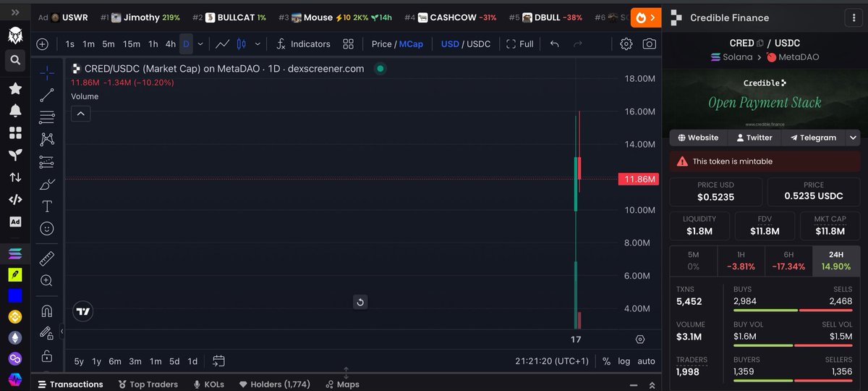Screen dimensions: 868x391
Task: Toggle log scale on price axis
Action: 624,361
